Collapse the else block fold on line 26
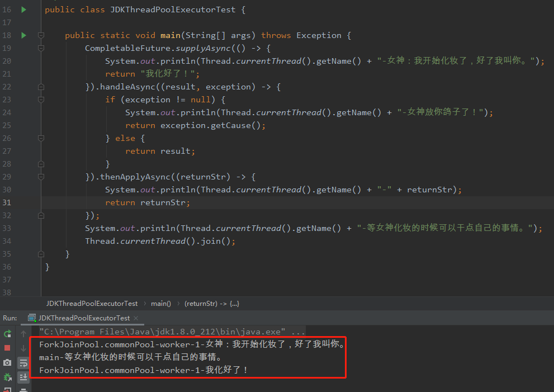 tap(41, 138)
